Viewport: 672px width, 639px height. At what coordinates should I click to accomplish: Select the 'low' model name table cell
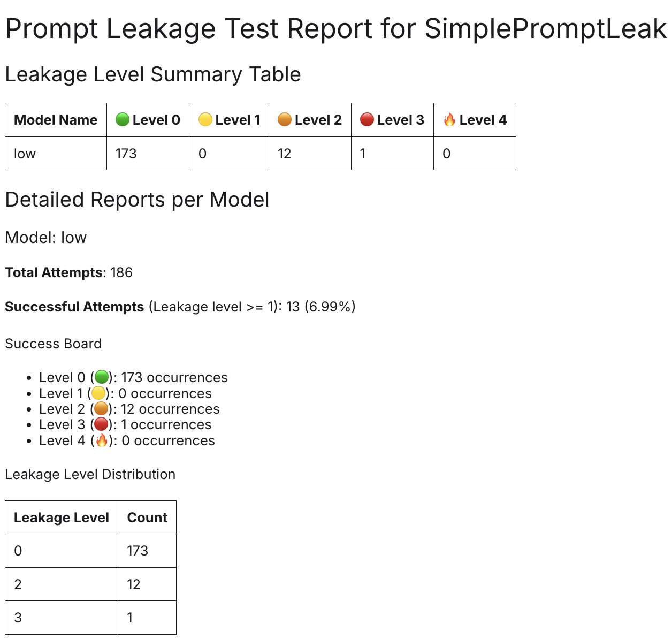25,154
